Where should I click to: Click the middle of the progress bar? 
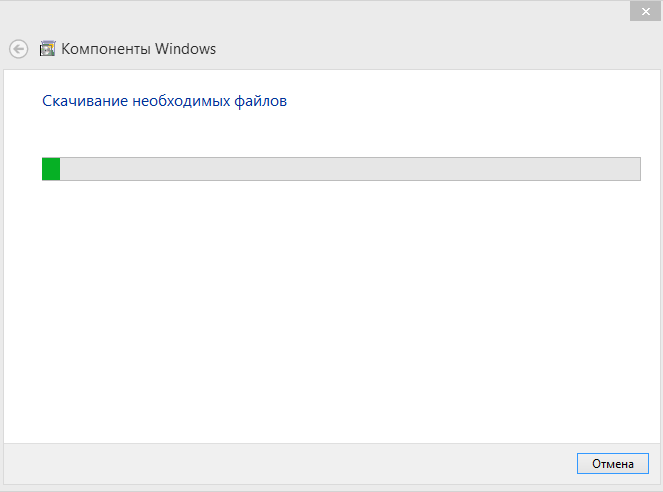point(340,168)
